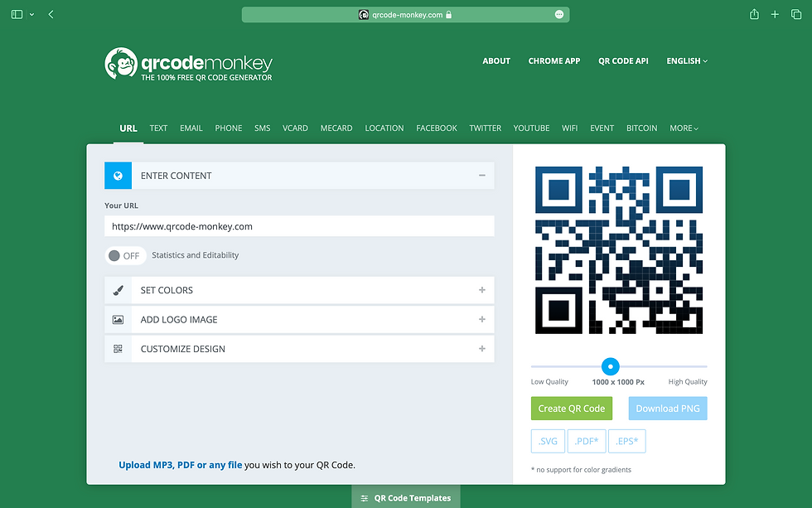Viewport: 812px width, 508px height.
Task: Switch to the LOCATION tab
Action: click(x=384, y=128)
